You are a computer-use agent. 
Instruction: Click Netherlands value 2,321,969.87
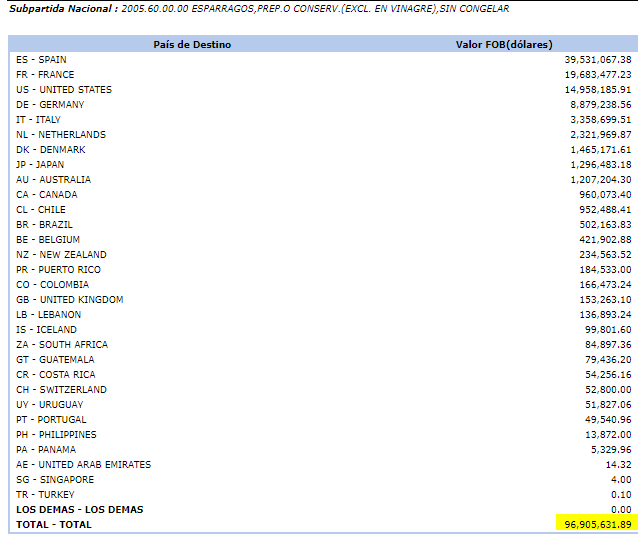601,135
